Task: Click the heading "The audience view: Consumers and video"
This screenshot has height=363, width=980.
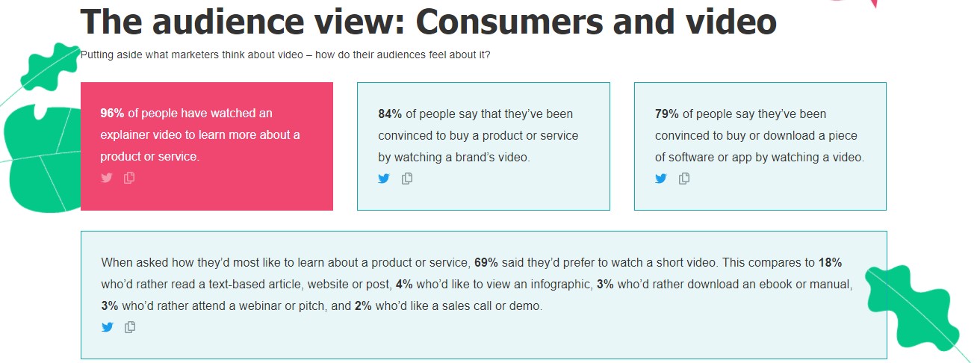Action: (428, 21)
